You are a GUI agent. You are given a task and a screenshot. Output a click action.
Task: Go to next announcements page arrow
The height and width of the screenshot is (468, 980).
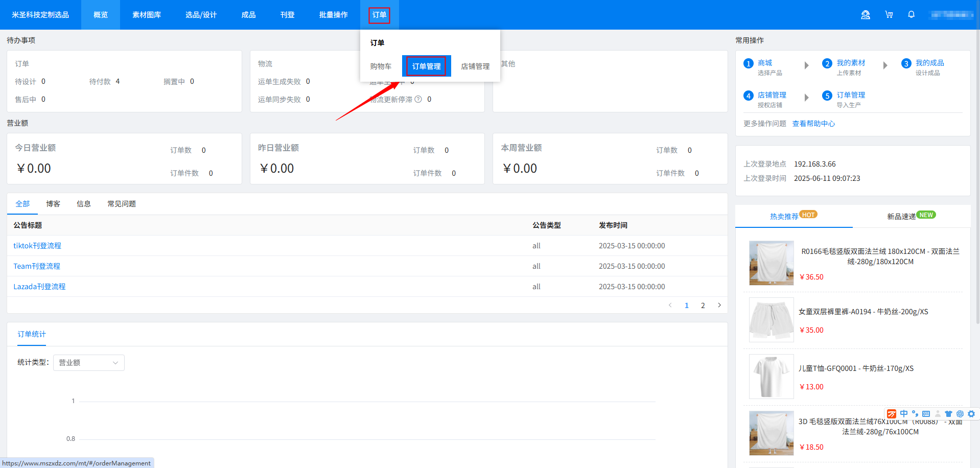click(719, 305)
